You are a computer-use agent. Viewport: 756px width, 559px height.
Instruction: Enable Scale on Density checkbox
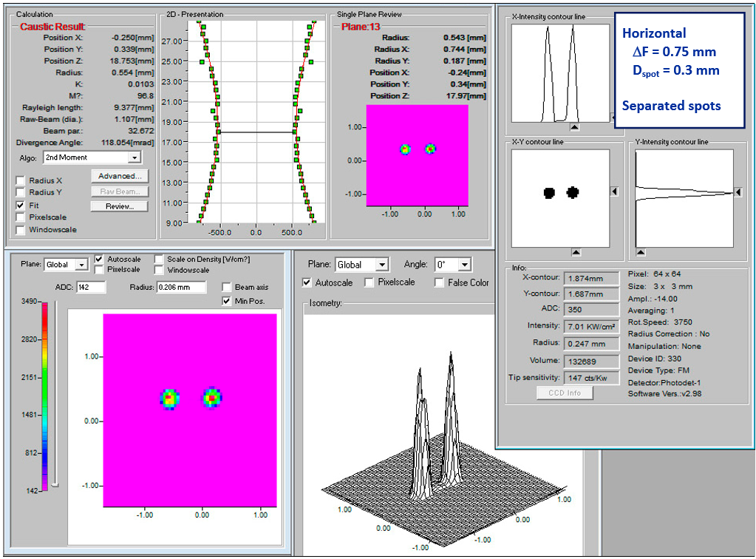[159, 260]
